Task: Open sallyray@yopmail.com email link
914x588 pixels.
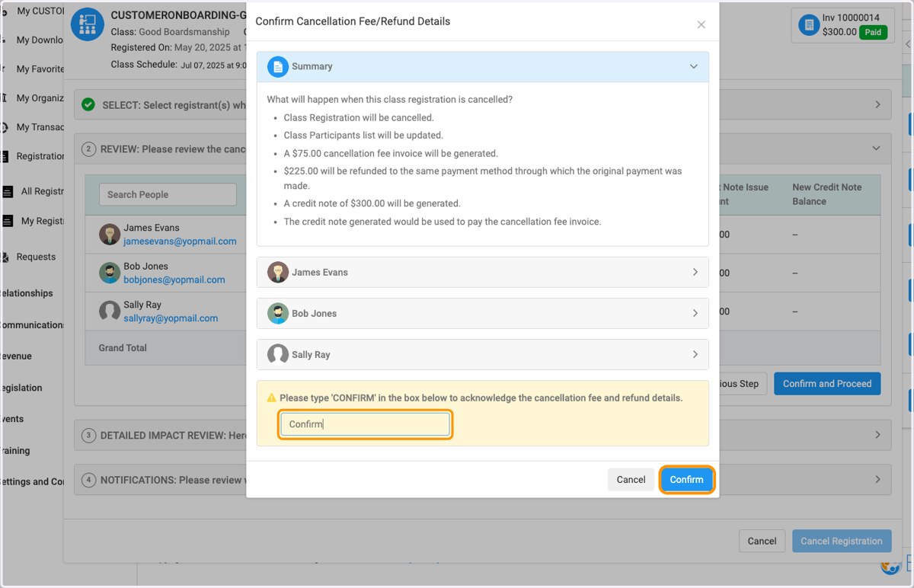Action: coord(171,318)
